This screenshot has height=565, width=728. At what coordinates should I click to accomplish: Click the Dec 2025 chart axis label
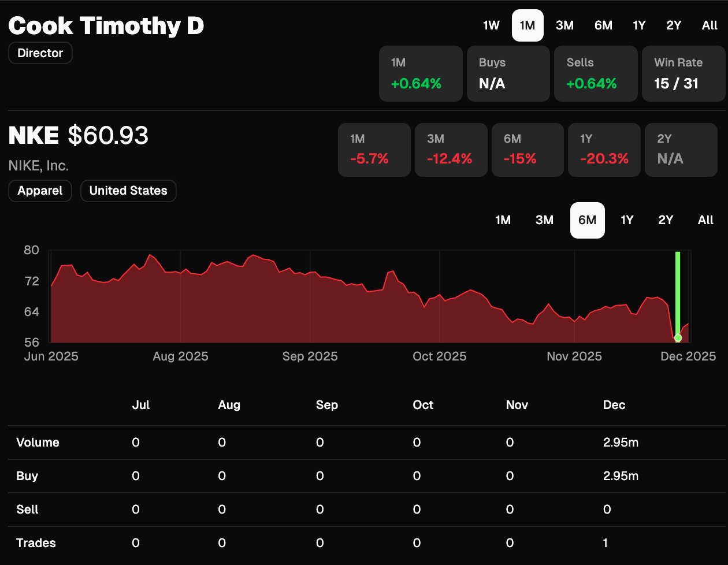point(688,356)
